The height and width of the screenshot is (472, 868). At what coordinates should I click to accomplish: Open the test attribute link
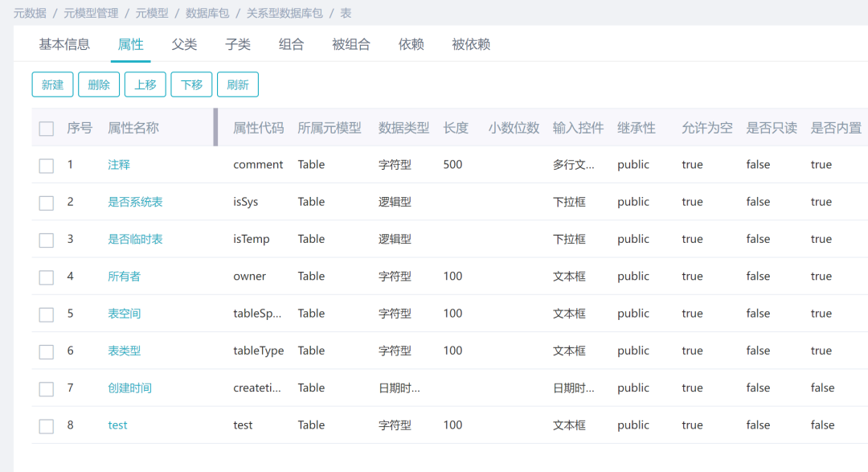pyautogui.click(x=117, y=425)
